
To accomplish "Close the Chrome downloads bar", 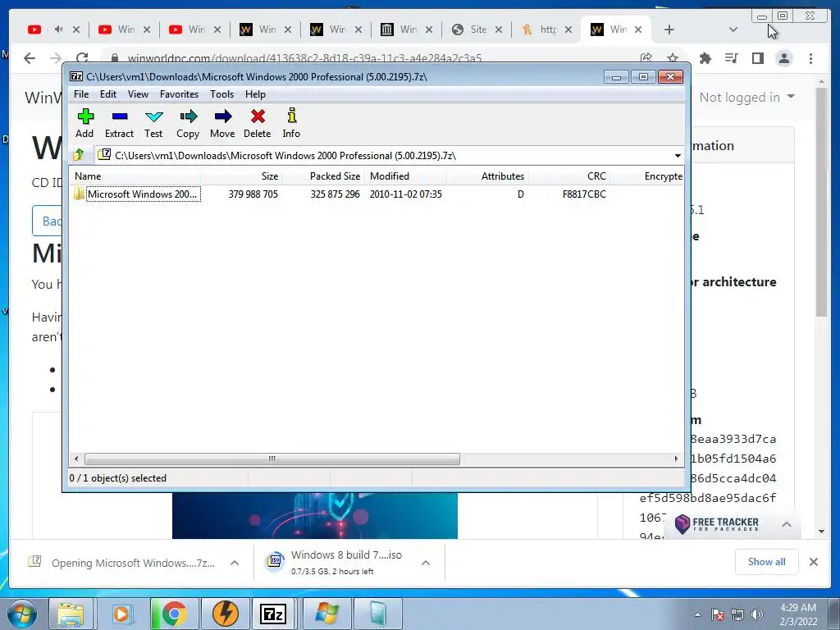I will 813,561.
